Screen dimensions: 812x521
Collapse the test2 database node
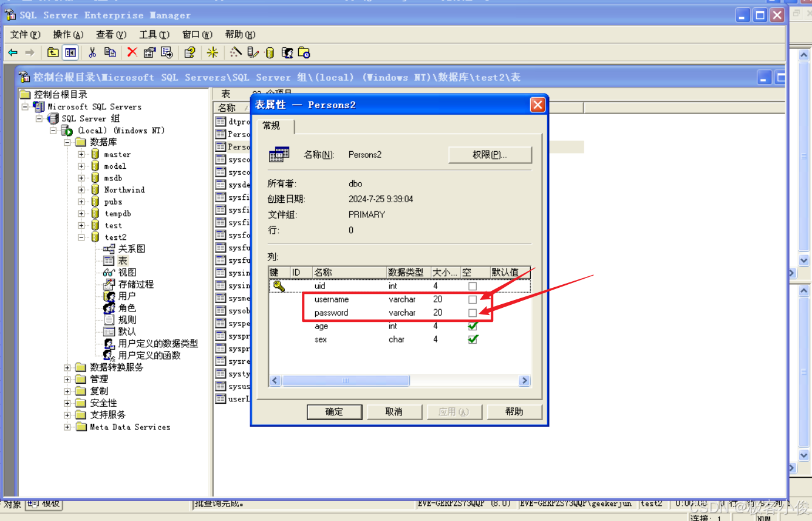[x=81, y=237]
